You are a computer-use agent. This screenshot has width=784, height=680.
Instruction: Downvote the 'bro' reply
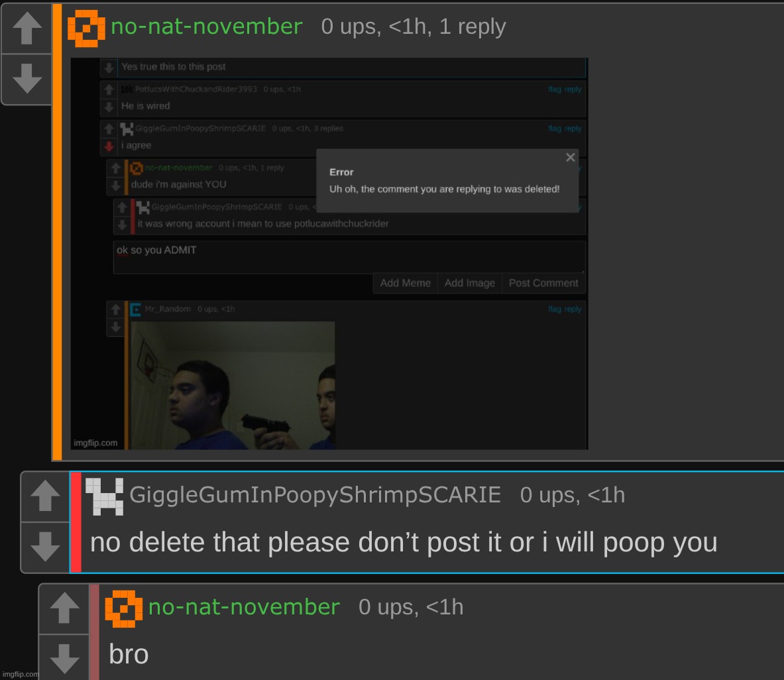coord(64,657)
